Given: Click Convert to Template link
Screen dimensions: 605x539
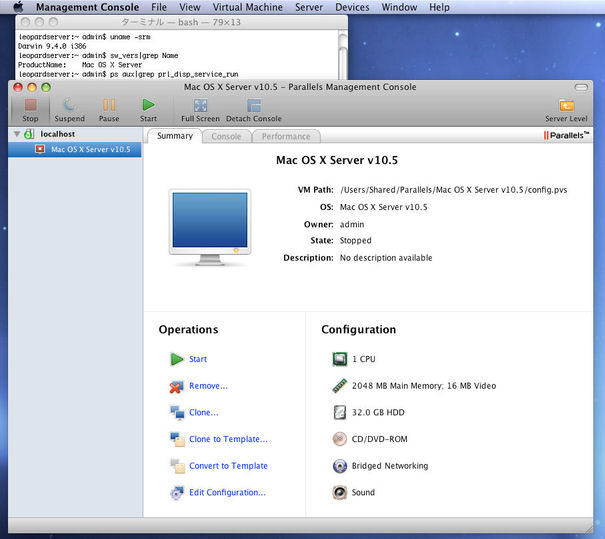Looking at the screenshot, I should coord(228,466).
